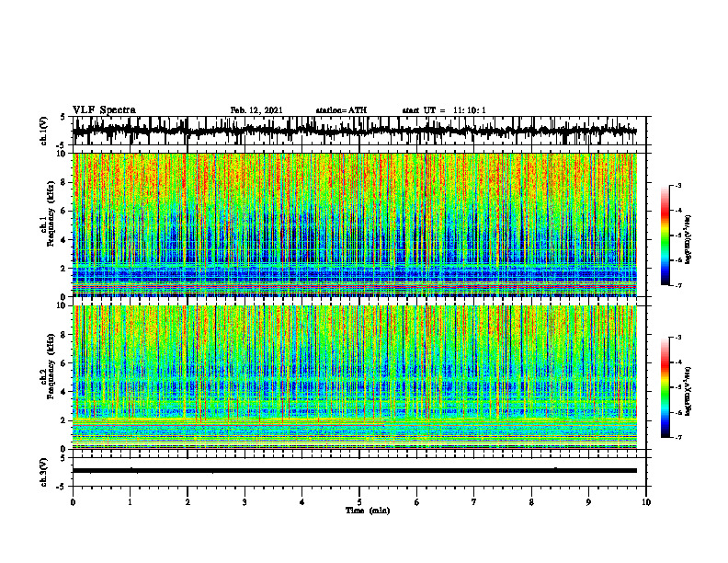Click the "VLF Spectra" title text

pos(104,110)
